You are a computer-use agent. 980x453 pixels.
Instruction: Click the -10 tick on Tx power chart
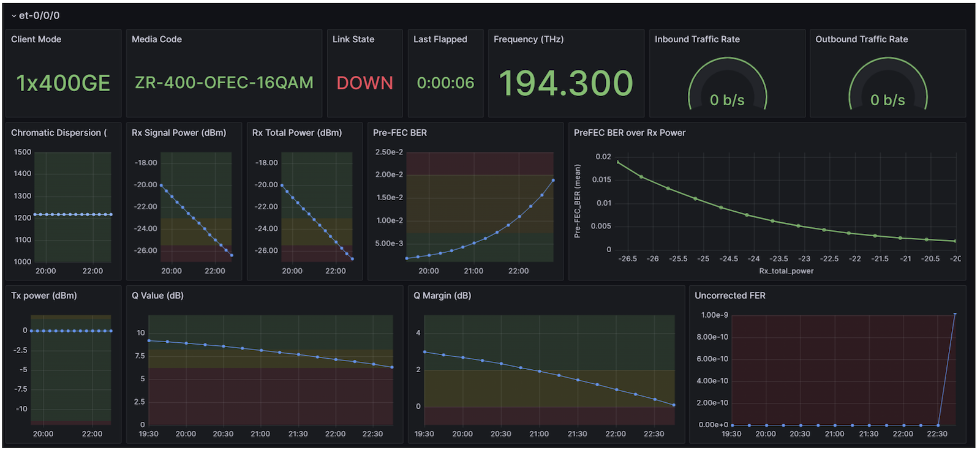[21, 409]
